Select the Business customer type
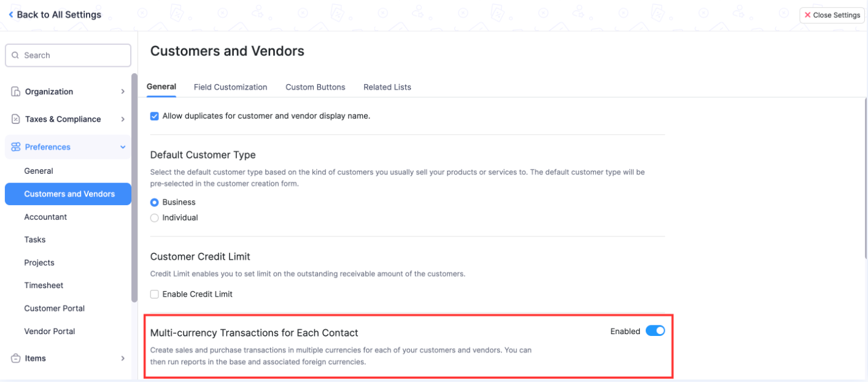The width and height of the screenshot is (868, 382). pyautogui.click(x=155, y=202)
